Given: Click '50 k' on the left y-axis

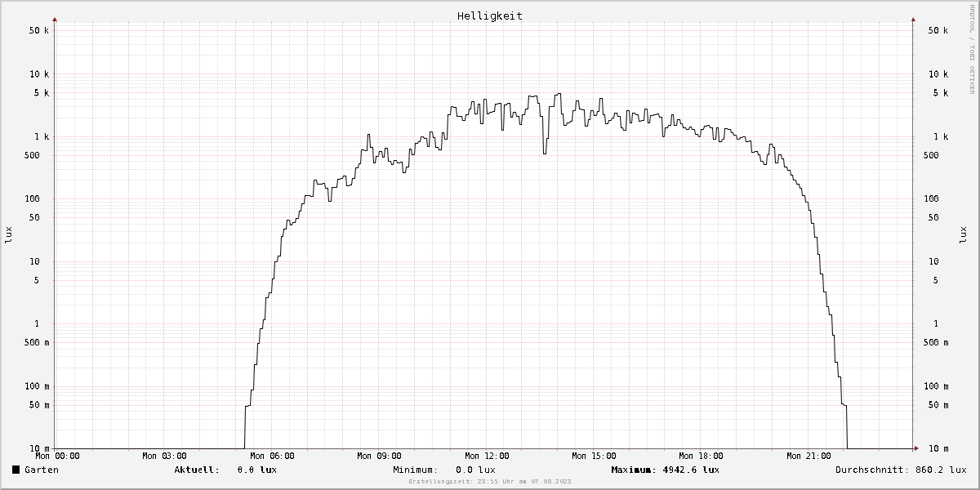Looking at the screenshot, I should tap(38, 30).
